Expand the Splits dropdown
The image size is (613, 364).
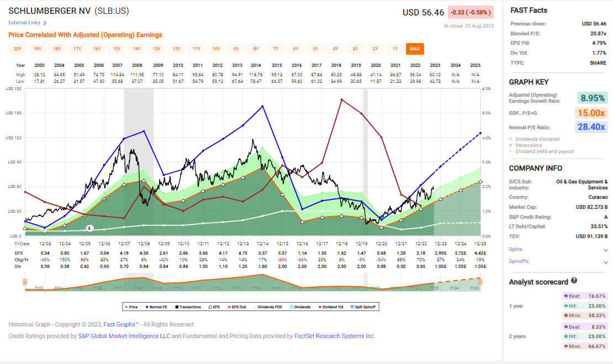pos(606,249)
